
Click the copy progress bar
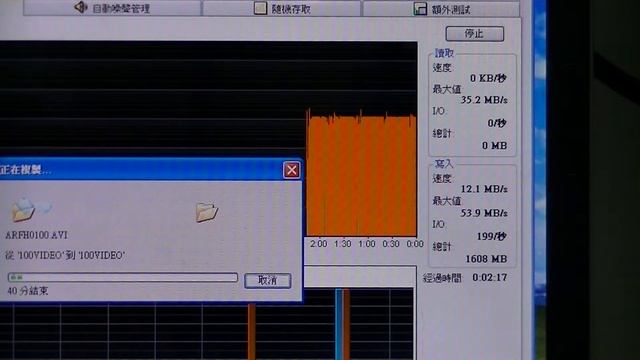(122, 278)
